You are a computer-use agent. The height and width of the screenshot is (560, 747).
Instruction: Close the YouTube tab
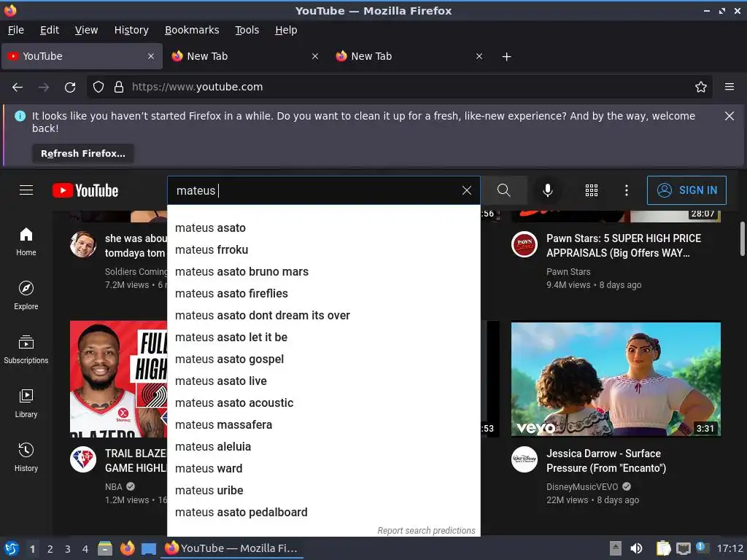click(151, 56)
